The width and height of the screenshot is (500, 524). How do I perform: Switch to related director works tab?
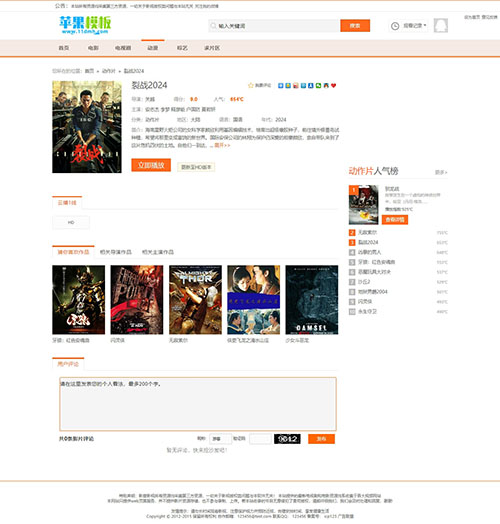(116, 252)
